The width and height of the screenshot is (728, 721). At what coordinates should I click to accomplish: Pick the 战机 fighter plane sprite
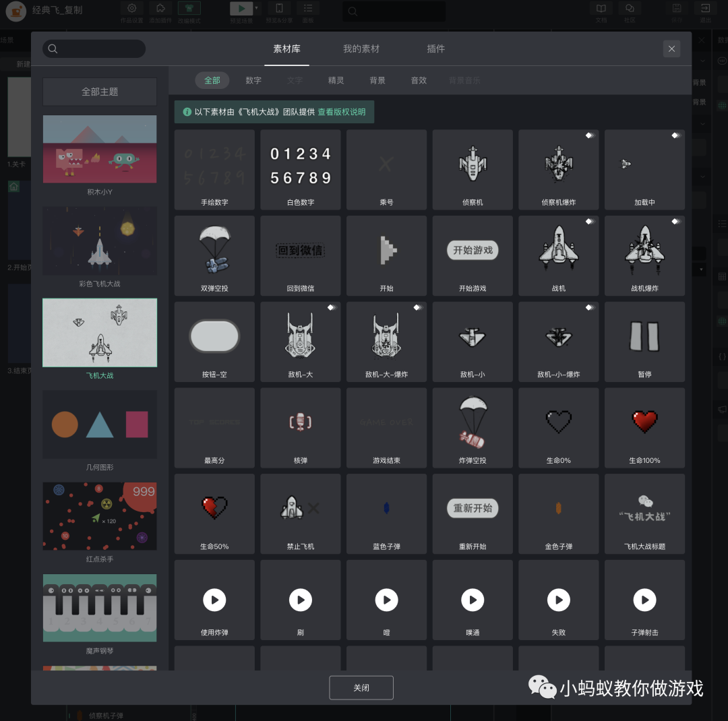click(x=559, y=255)
